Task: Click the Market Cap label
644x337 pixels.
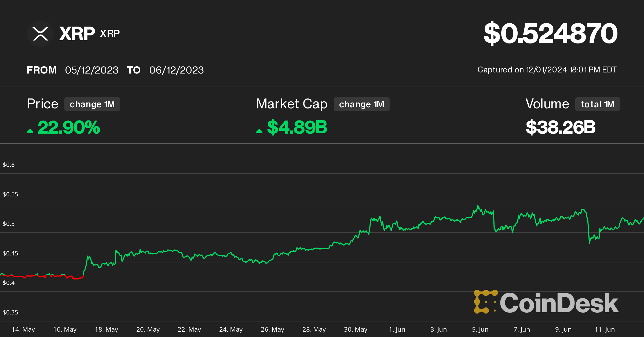Action: pos(292,104)
